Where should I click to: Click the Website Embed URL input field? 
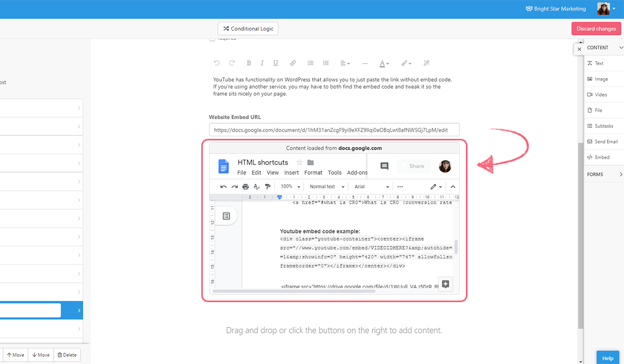[334, 129]
